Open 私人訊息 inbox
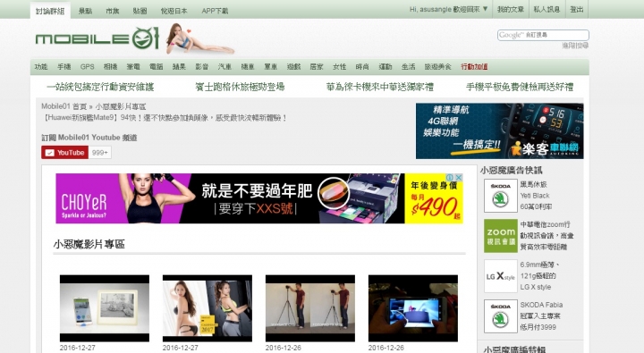The image size is (644, 353). 547,9
